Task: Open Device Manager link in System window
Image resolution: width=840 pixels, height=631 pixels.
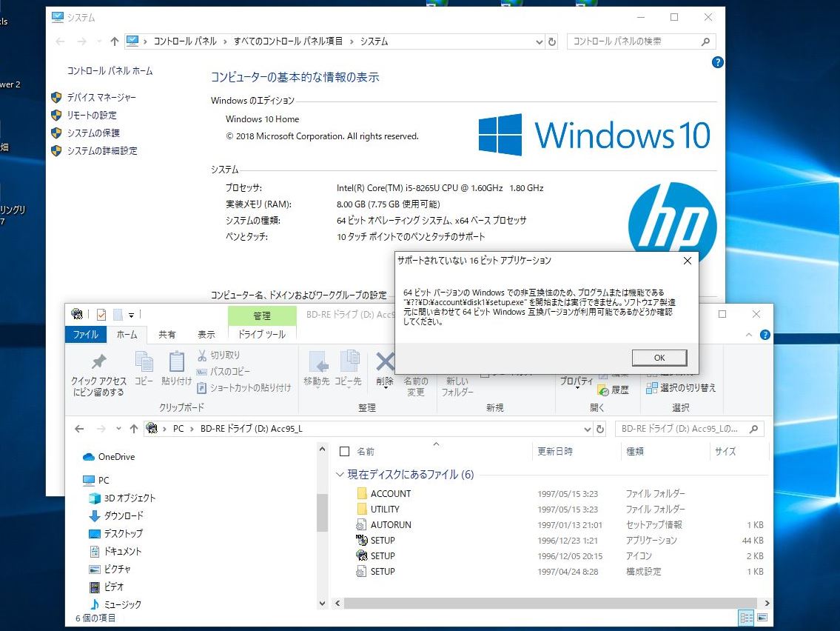Action: (101, 97)
